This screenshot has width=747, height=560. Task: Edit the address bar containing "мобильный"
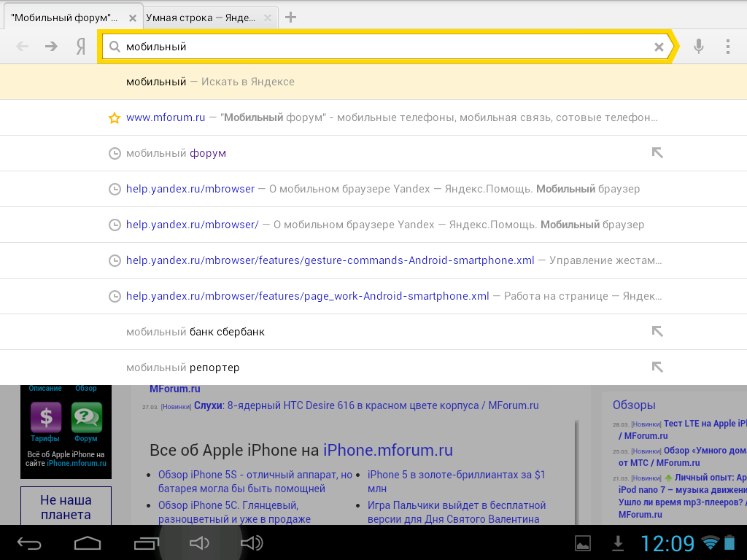coord(386,47)
